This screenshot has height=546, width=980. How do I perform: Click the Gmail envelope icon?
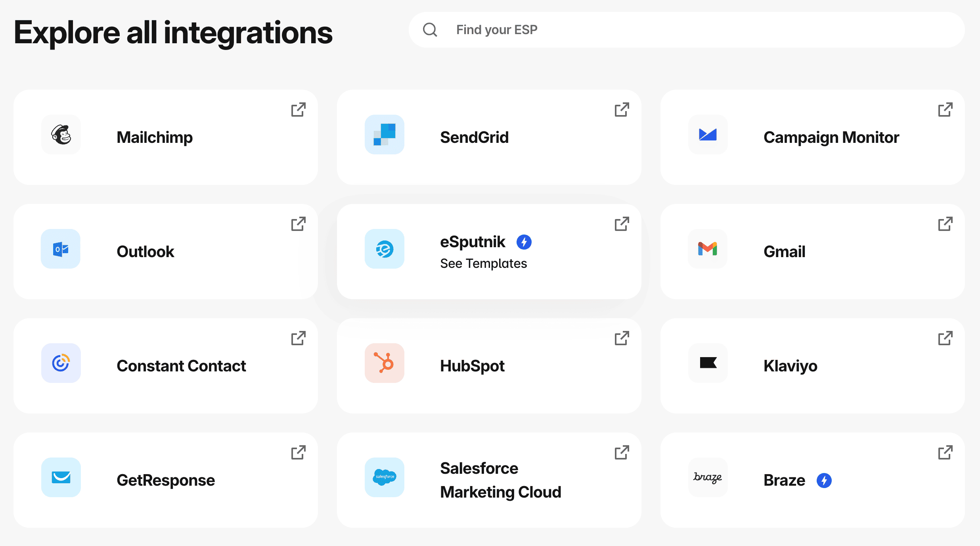708,249
